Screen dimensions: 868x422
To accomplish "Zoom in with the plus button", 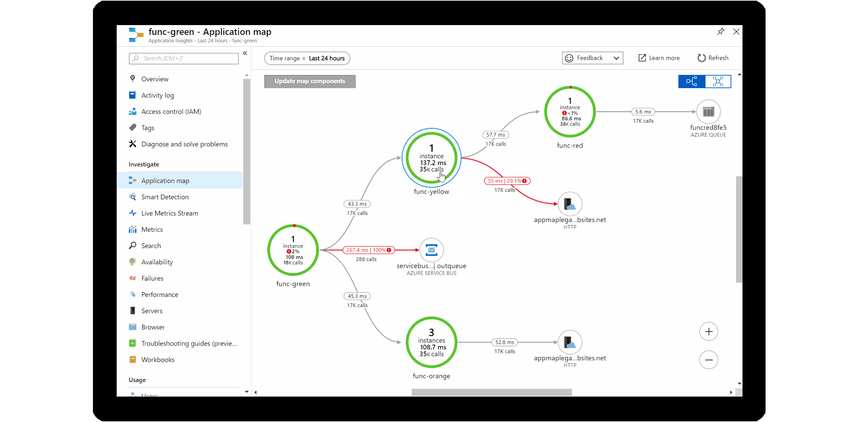I will pyautogui.click(x=709, y=331).
